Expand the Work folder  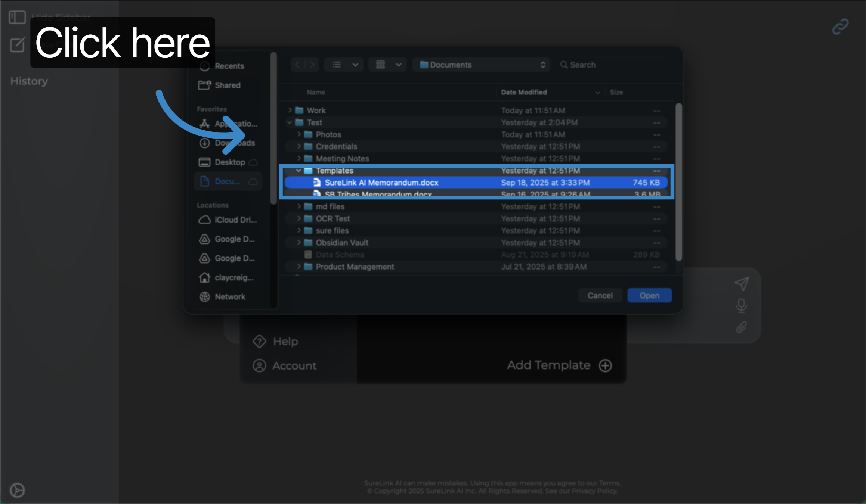click(291, 110)
